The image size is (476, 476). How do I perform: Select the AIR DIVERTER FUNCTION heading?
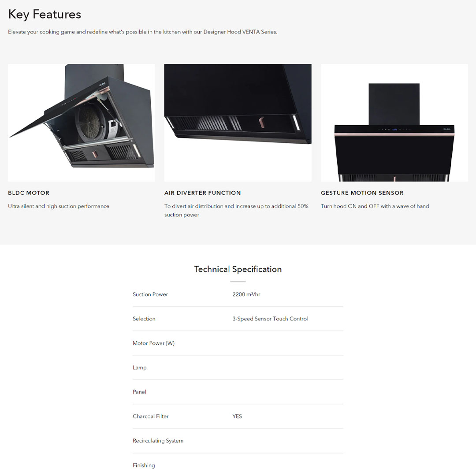click(x=202, y=193)
